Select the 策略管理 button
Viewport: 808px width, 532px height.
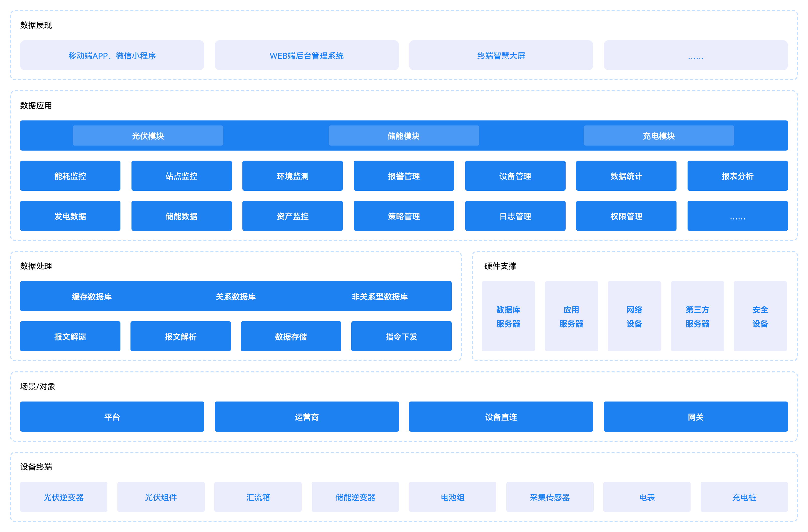404,216
